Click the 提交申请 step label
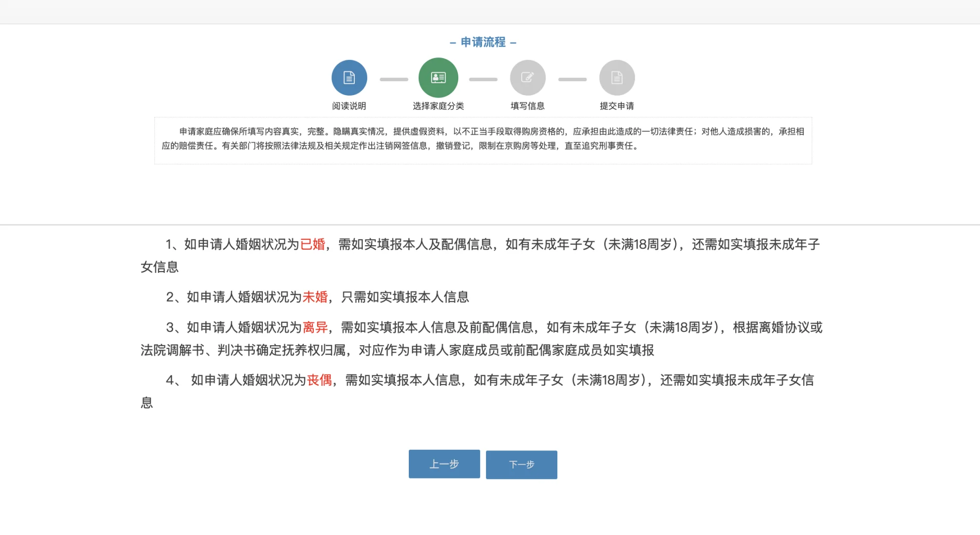Screen dimensions: 980x535 pyautogui.click(x=617, y=106)
